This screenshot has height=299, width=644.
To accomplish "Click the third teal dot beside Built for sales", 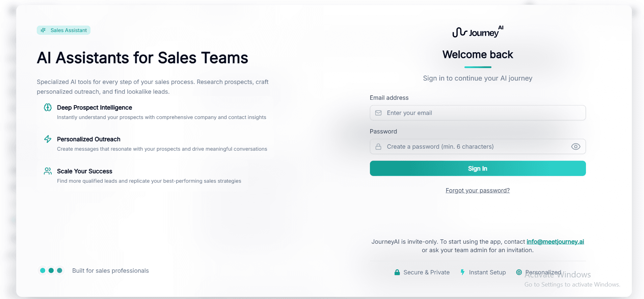I will point(60,270).
